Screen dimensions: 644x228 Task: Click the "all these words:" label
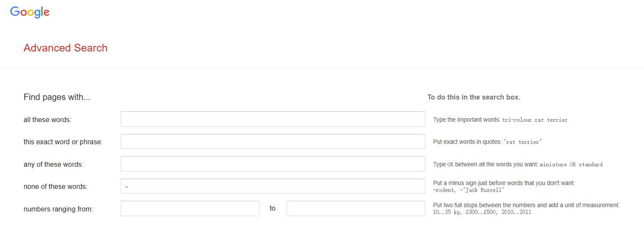47,120
